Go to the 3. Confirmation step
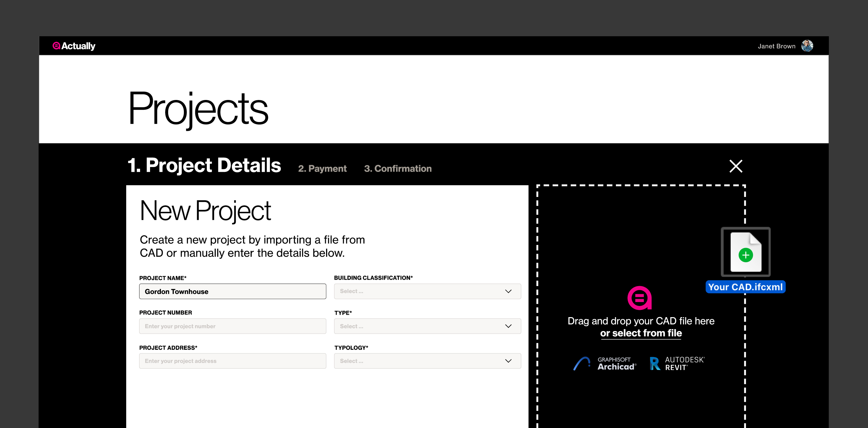Viewport: 868px width, 428px height. click(398, 169)
